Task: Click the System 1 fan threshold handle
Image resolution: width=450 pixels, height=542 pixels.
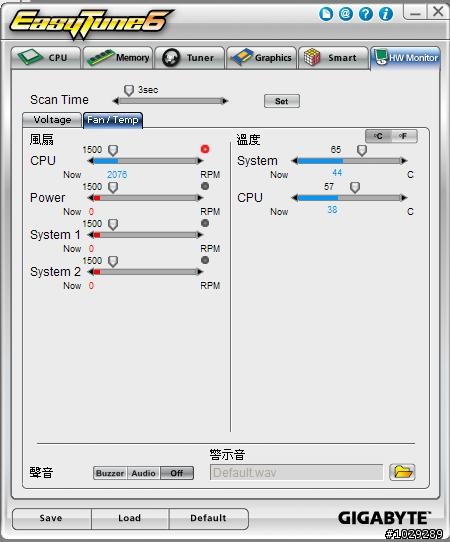Action: coord(113,224)
